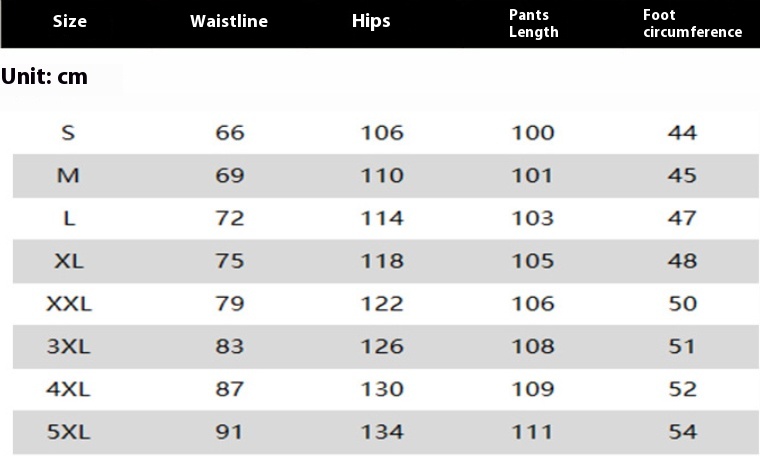Click hips value 118 in XL row
The height and width of the screenshot is (456, 760).
(382, 261)
